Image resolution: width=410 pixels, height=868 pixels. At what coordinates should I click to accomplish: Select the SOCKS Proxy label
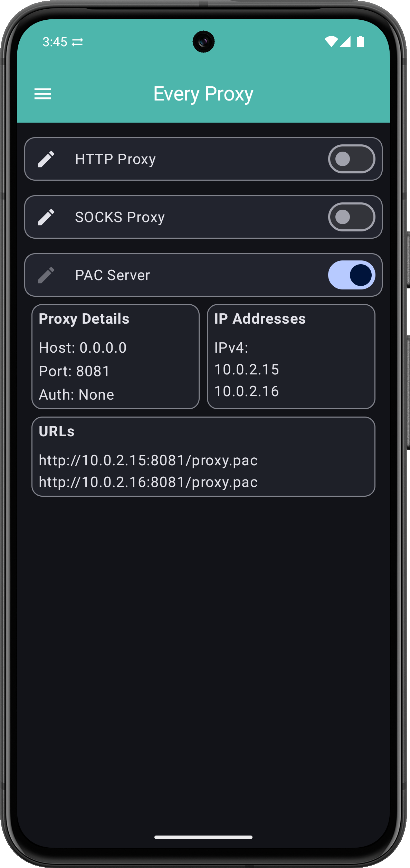click(x=120, y=217)
